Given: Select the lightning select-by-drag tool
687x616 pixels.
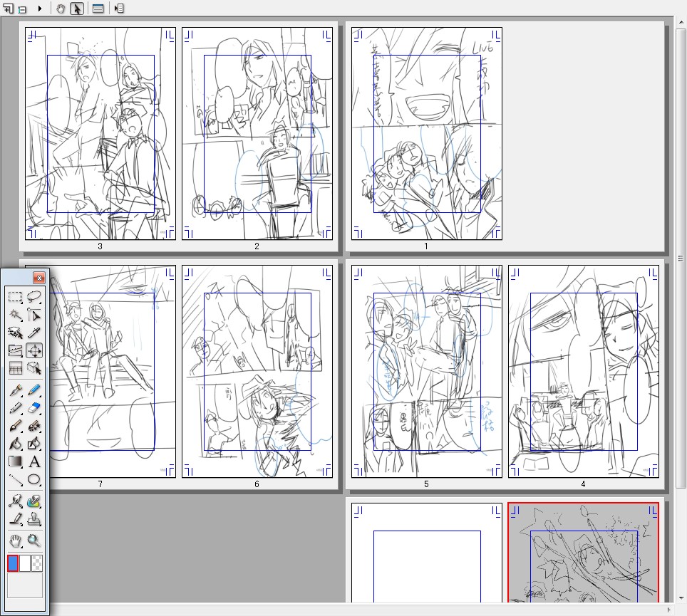Looking at the screenshot, I should 16,333.
